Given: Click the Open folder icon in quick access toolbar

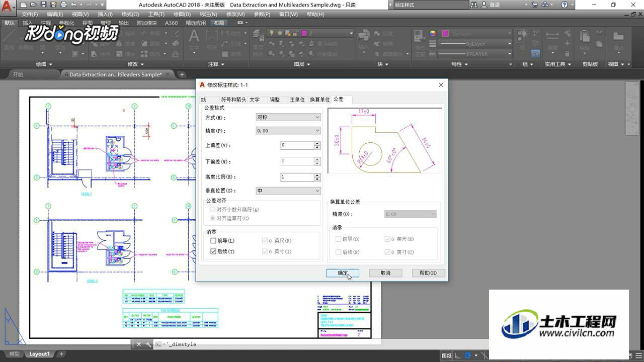Looking at the screenshot, I should click(34, 5).
